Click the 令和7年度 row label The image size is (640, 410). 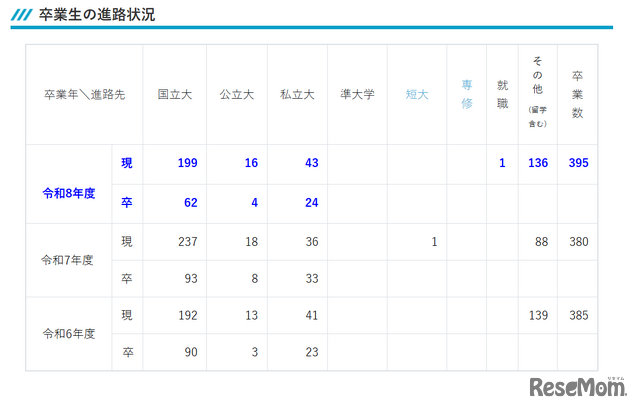tap(67, 260)
